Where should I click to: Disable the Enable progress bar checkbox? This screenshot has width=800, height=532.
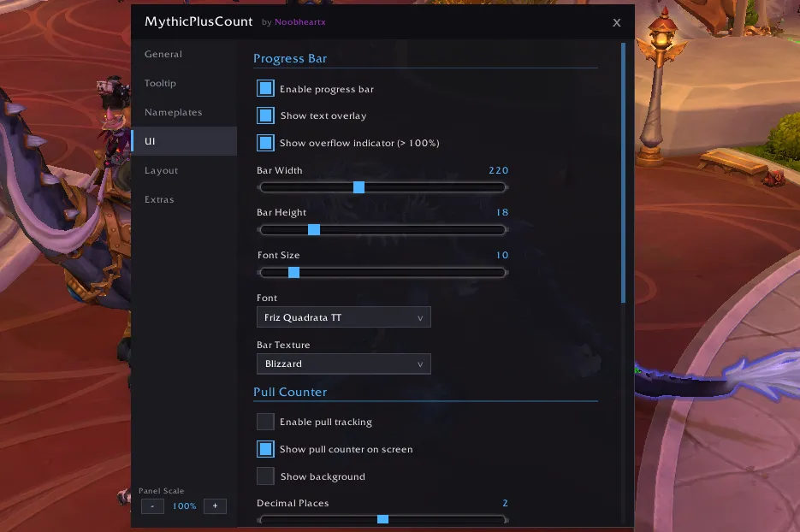(x=265, y=88)
